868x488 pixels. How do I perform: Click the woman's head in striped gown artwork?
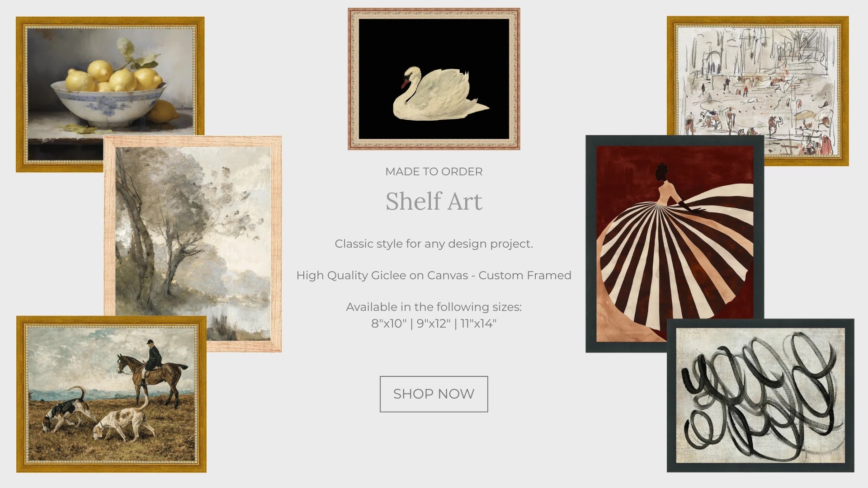tap(662, 171)
